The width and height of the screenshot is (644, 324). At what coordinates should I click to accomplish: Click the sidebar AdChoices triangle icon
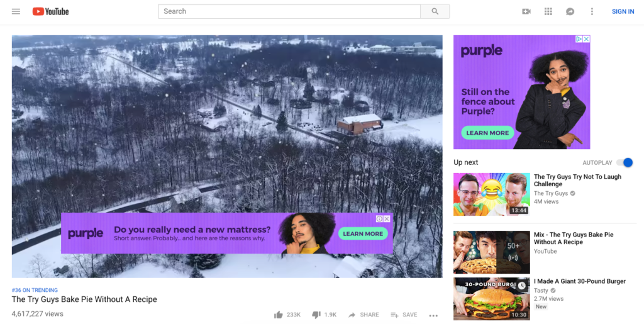click(x=579, y=39)
